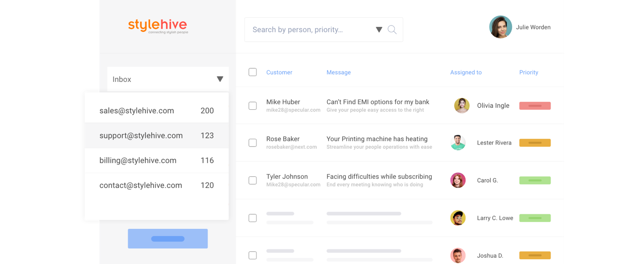This screenshot has width=644, height=264.
Task: Click Mike Huber's red priority tag
Action: (x=535, y=106)
